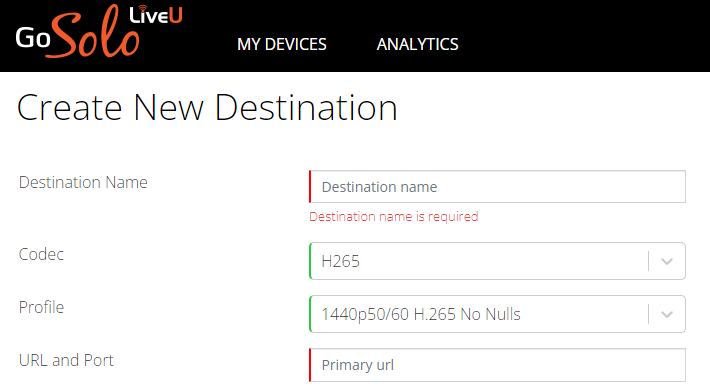Select the H265 value in Codec box
The width and height of the screenshot is (710, 392).
pos(341,261)
